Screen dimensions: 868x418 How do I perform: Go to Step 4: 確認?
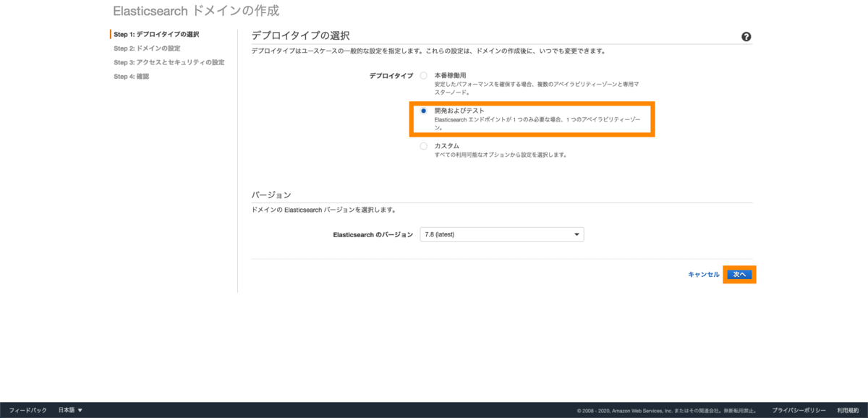pos(131,76)
